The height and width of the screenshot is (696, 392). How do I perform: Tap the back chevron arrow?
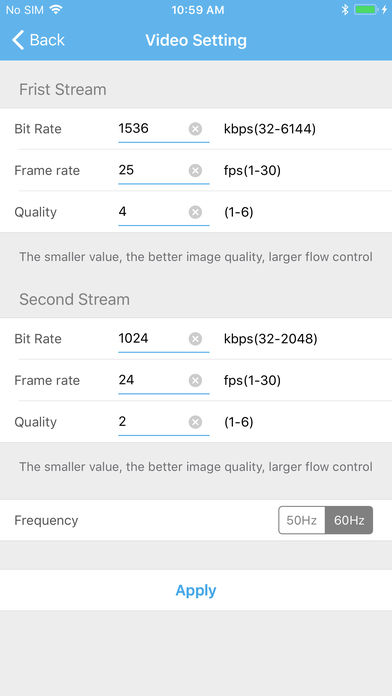(x=18, y=40)
